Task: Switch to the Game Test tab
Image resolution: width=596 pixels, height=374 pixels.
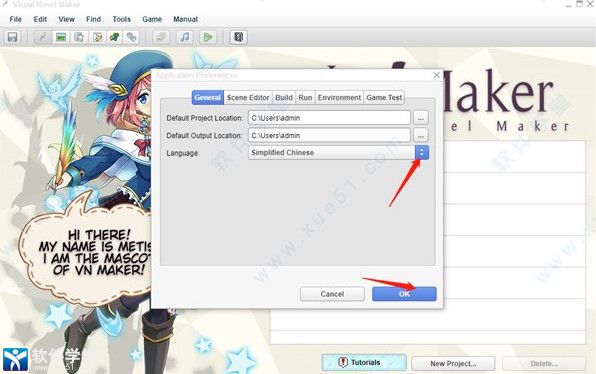Action: [x=384, y=98]
